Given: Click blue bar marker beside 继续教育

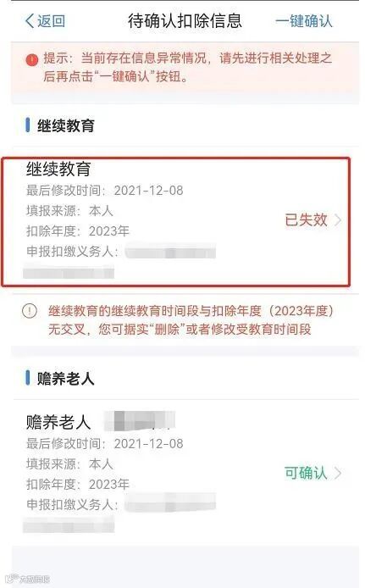Looking at the screenshot, I should pos(28,125).
